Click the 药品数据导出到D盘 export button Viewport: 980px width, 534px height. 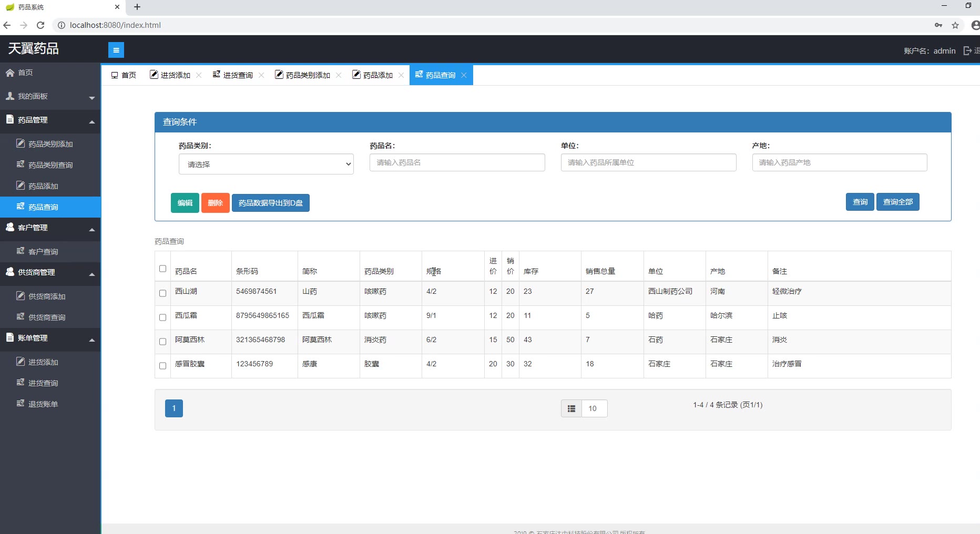[x=270, y=203]
